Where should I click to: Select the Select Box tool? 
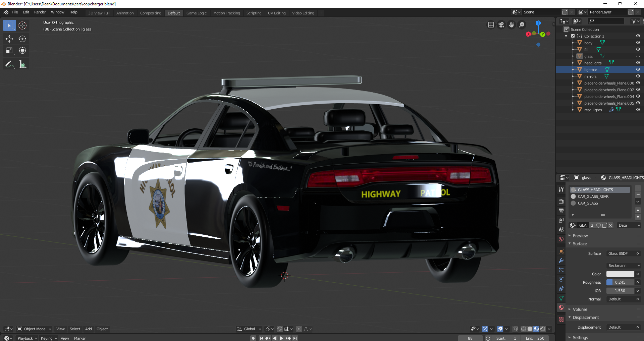coord(9,25)
